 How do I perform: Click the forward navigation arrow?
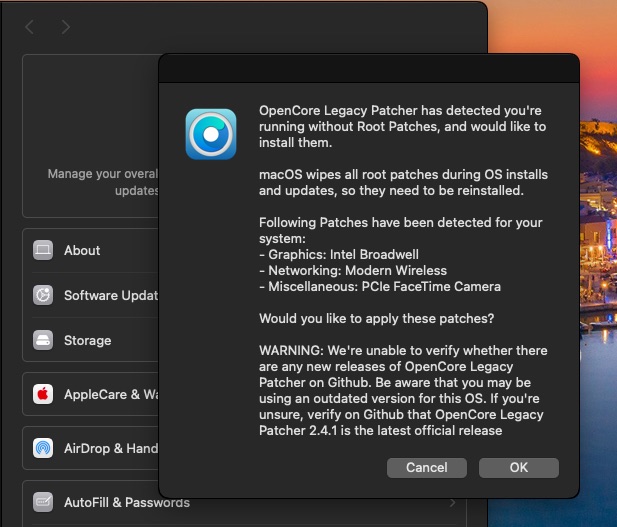click(x=66, y=27)
